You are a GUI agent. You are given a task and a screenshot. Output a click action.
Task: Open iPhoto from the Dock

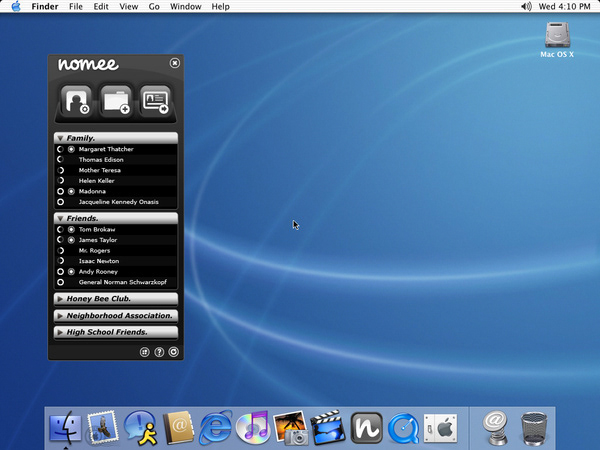point(291,428)
